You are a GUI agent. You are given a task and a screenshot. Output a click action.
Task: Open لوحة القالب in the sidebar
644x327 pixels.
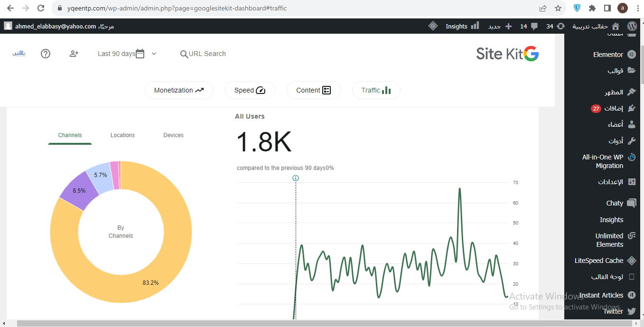tap(607, 277)
